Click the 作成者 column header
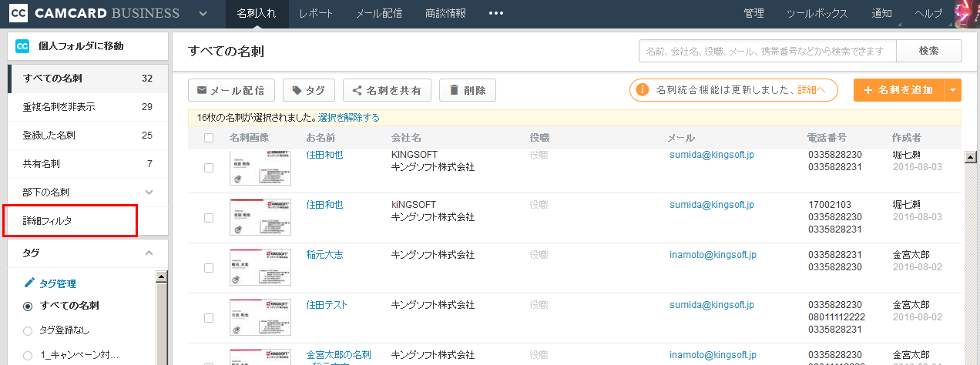The height and width of the screenshot is (365, 980). pyautogui.click(x=907, y=138)
